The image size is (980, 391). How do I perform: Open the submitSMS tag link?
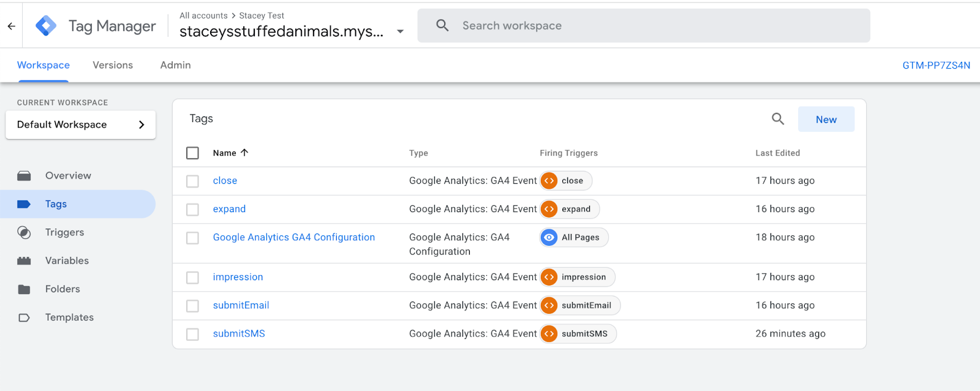[x=239, y=333]
